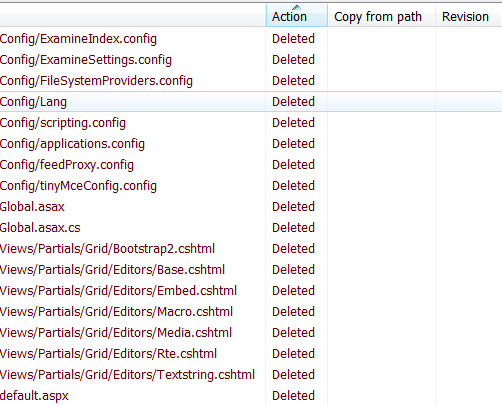This screenshot has height=406, width=502.
Task: Select the Config/ExamineIndex.config row
Action: (251, 39)
